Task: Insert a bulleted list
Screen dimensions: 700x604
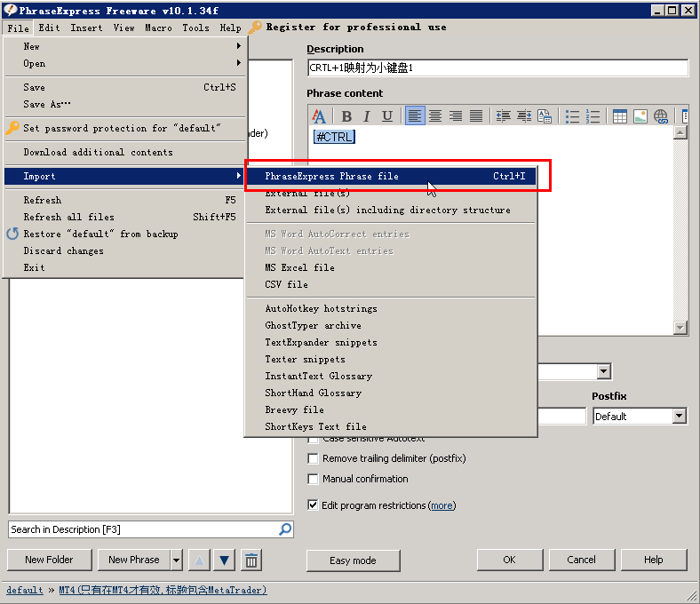Action: (x=572, y=116)
